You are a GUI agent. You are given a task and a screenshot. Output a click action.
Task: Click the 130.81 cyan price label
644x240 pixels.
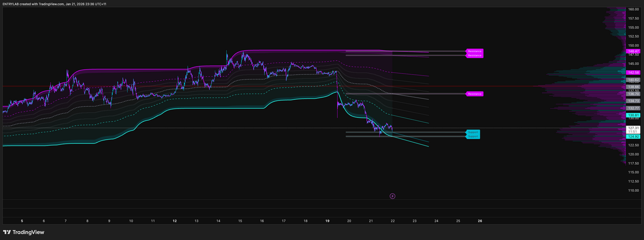633,115
